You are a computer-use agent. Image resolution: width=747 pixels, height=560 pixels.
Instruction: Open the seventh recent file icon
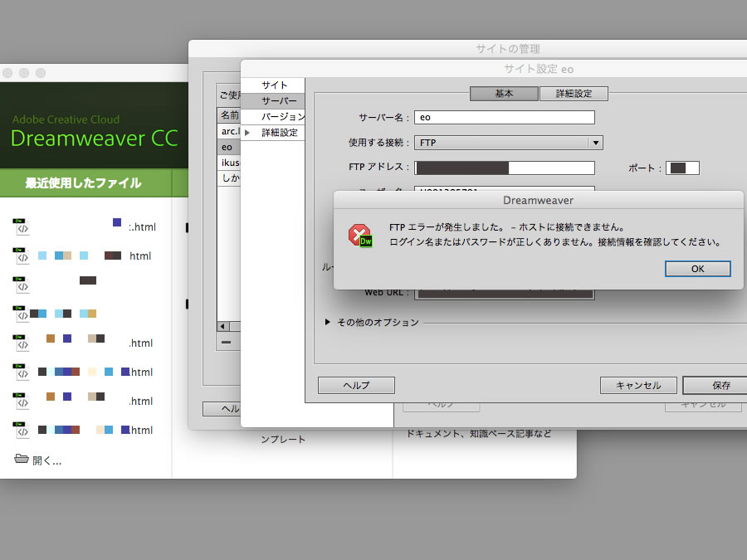[21, 401]
